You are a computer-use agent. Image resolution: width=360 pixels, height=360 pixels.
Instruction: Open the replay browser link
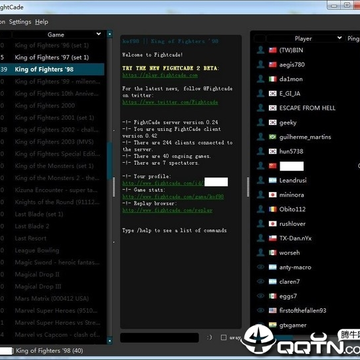coord(167,210)
